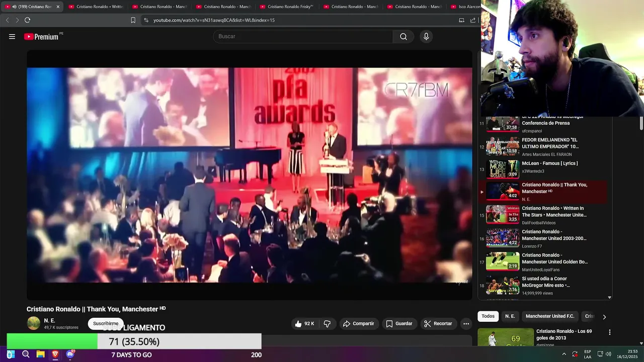Open the YouTube hamburger guide menu

(12, 37)
